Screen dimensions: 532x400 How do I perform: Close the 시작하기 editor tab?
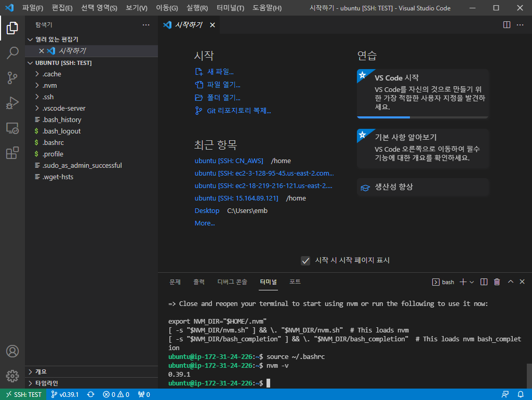coord(212,25)
